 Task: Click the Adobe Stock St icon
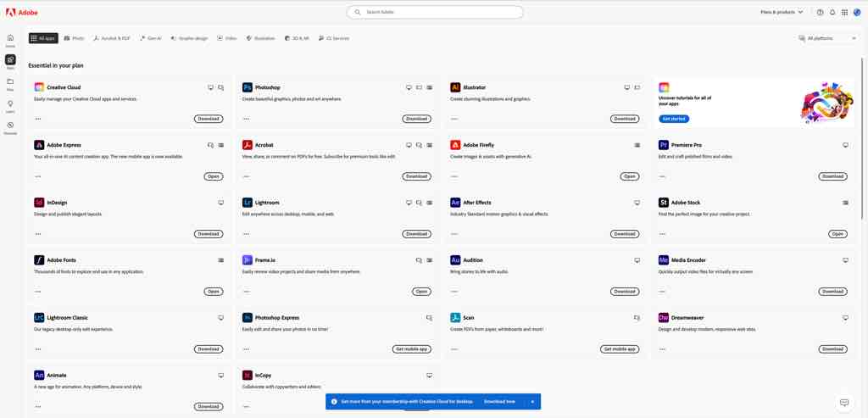(663, 203)
